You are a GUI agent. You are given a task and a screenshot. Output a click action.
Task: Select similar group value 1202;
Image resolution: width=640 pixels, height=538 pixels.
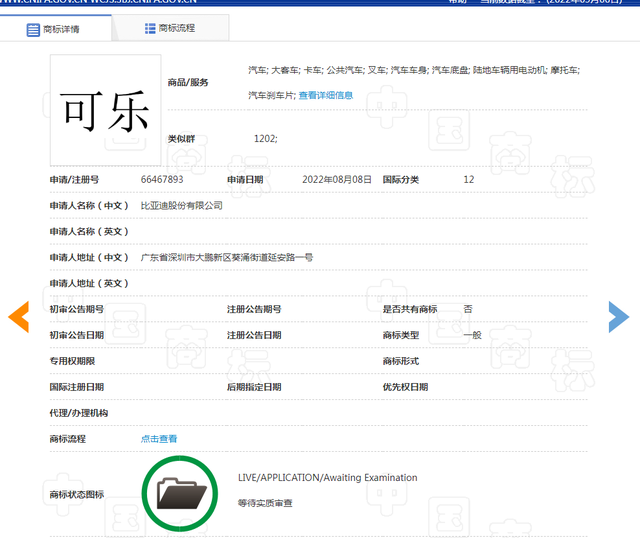265,139
